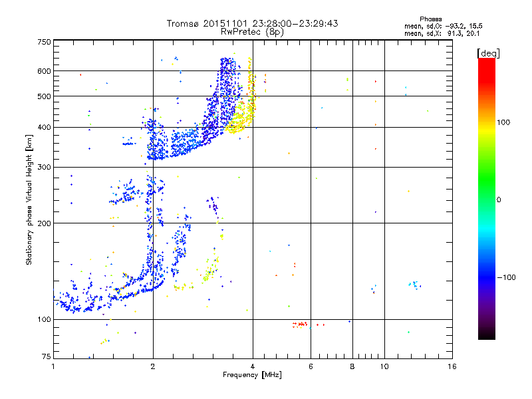Click the x-axis tick label "10"
Image resolution: width=532 pixels, height=399 pixels.
coord(384,366)
